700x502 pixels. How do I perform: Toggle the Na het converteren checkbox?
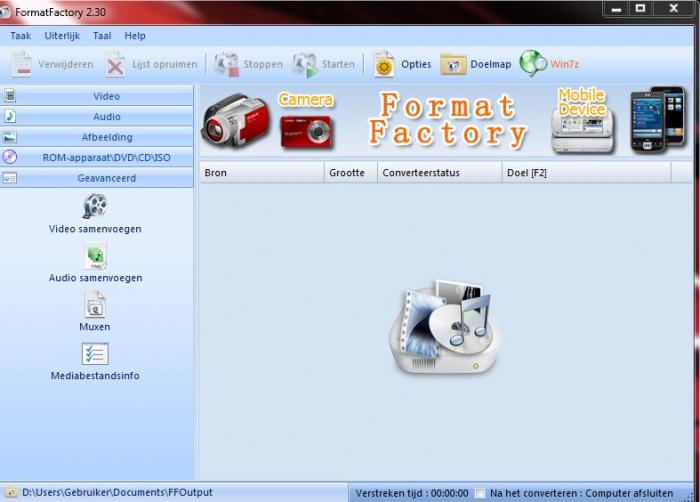[480, 493]
